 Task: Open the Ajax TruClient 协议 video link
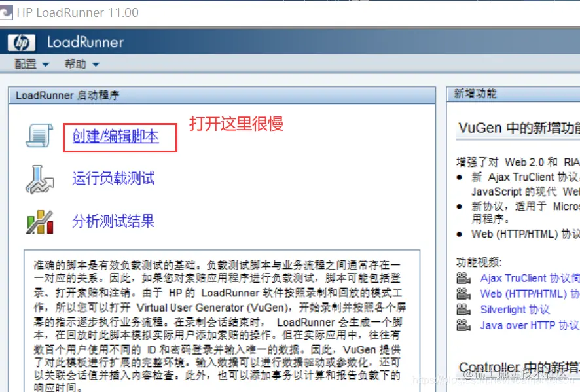click(x=530, y=278)
